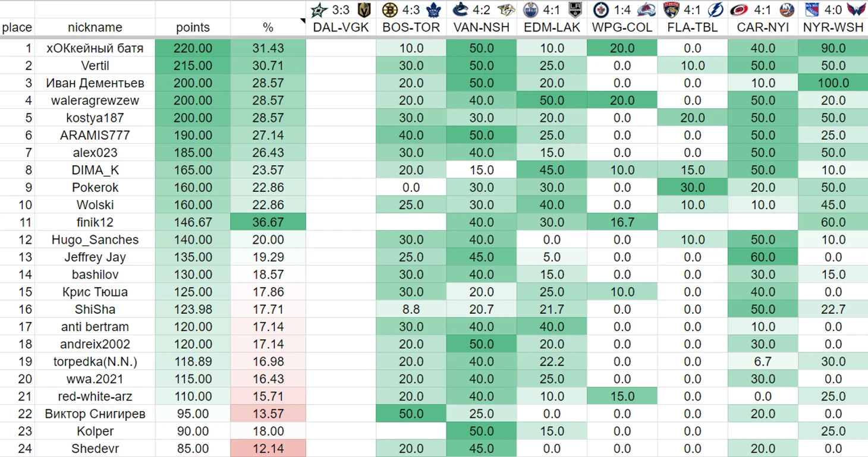This screenshot has width=868, height=457.
Task: Select nickname cell 'Wolski'
Action: (95, 205)
